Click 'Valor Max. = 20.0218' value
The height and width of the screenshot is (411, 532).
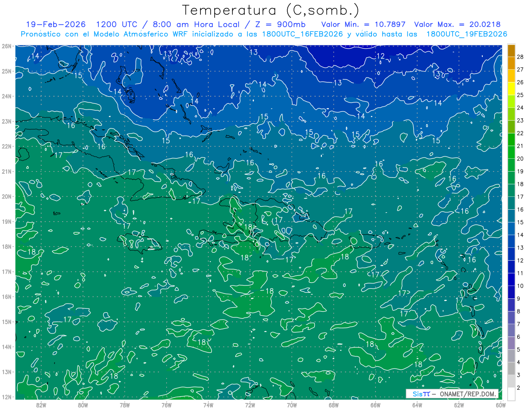click(x=458, y=24)
